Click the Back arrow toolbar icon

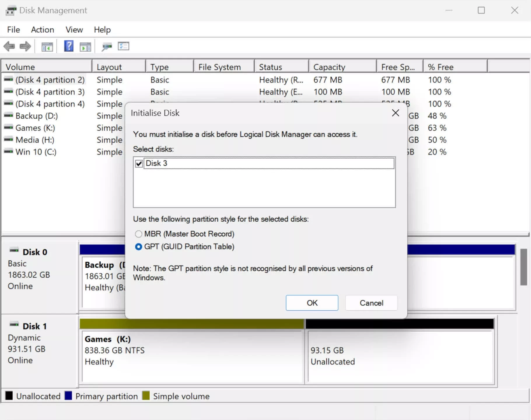[9, 46]
